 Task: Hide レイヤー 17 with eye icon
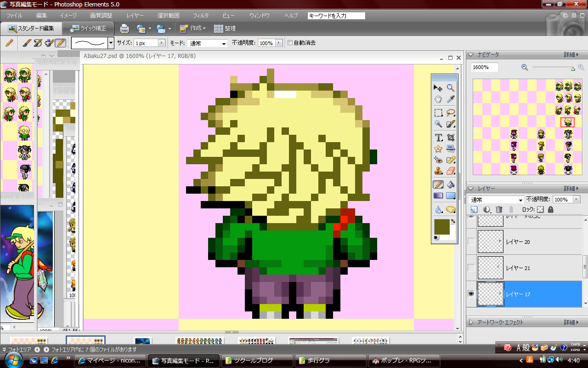click(471, 294)
